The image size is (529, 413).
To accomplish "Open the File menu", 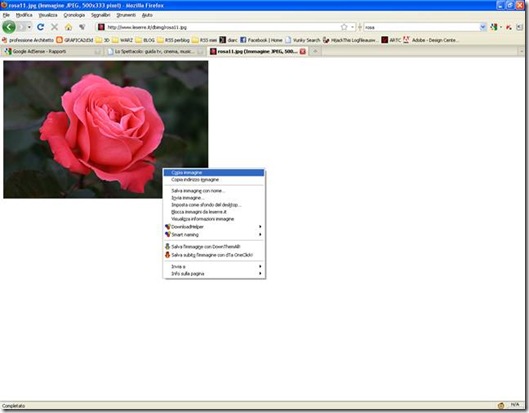I will tap(6, 15).
